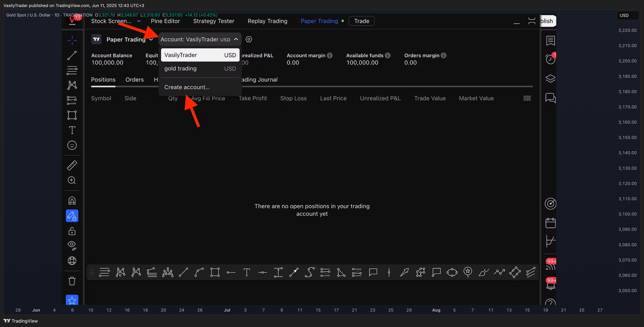Click the Stop Loss column header
The width and height of the screenshot is (644, 327).
[x=293, y=98]
